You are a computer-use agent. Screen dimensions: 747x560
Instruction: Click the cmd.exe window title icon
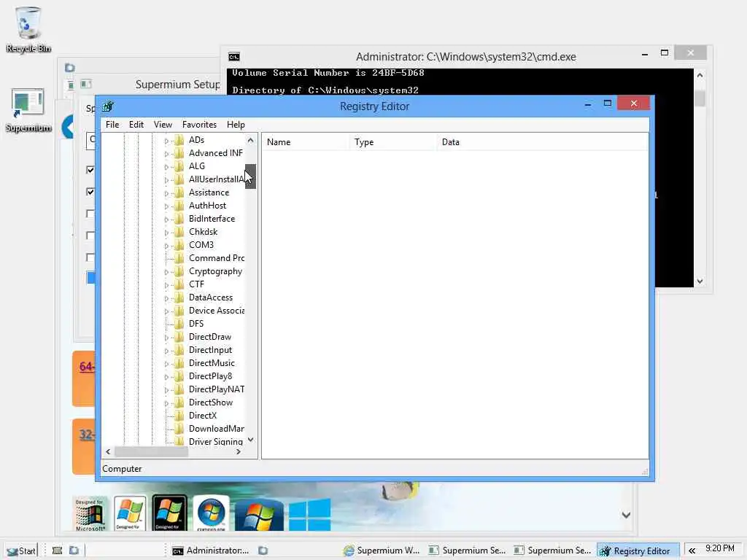pyautogui.click(x=234, y=57)
